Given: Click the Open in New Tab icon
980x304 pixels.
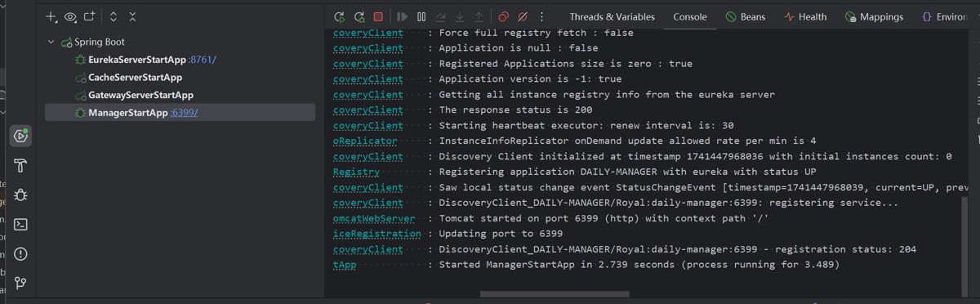Looking at the screenshot, I should click(89, 16).
